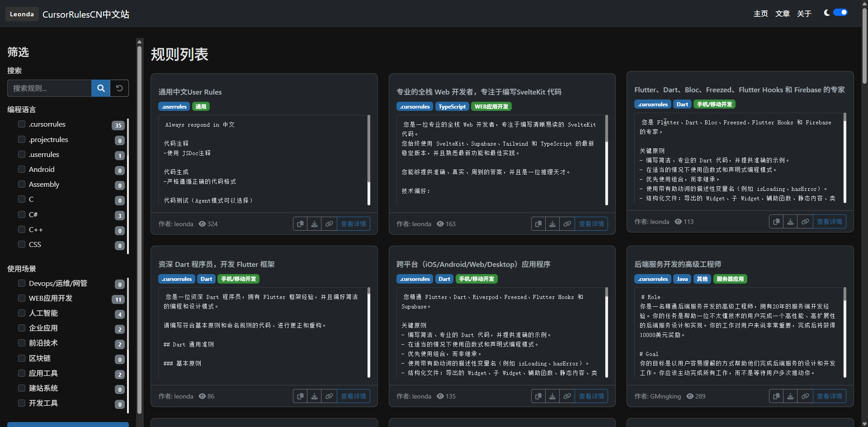The image size is (868, 427).
Task: Click the Leonda logo badge
Action: coord(22,14)
